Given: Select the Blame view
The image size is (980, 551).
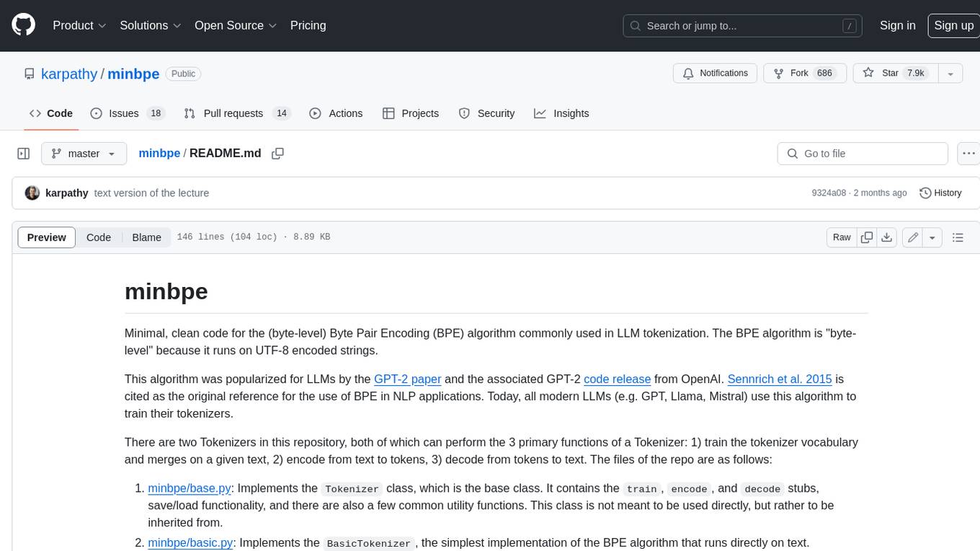Looking at the screenshot, I should point(146,237).
